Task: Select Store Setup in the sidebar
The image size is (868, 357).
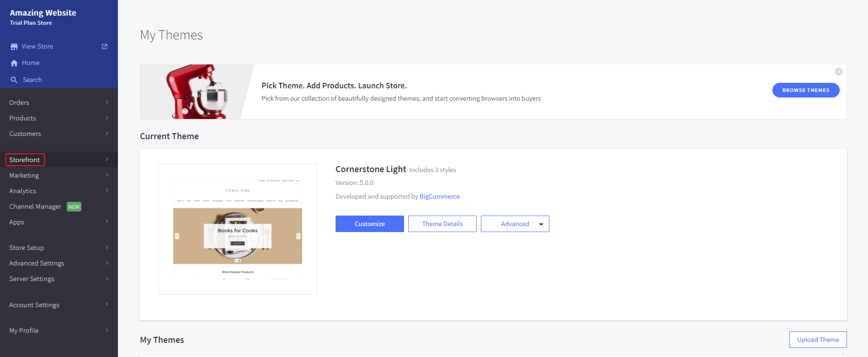Action: pos(27,248)
